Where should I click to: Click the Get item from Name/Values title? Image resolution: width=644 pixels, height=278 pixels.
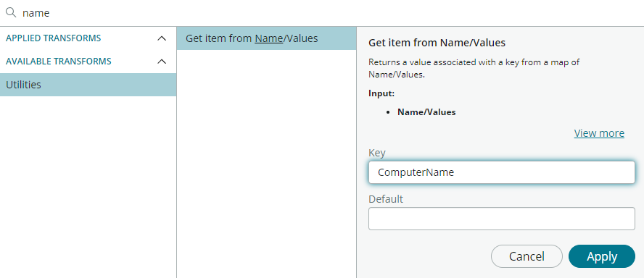point(437,43)
